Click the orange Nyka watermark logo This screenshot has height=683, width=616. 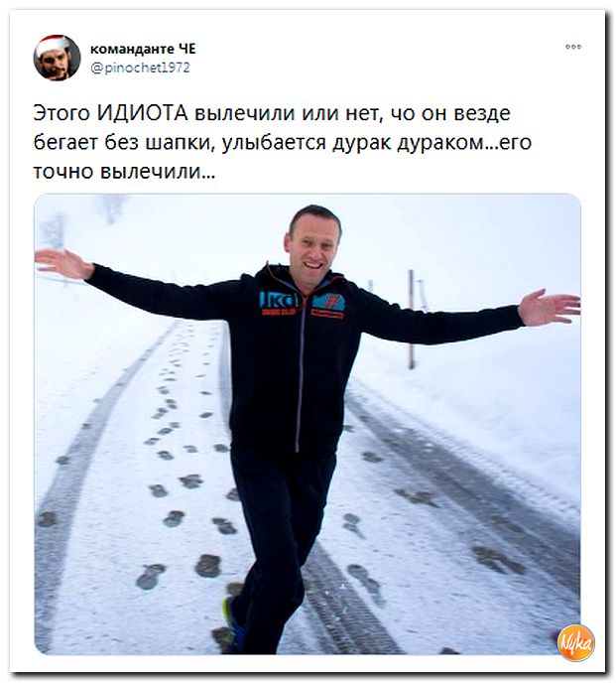[x=576, y=642]
